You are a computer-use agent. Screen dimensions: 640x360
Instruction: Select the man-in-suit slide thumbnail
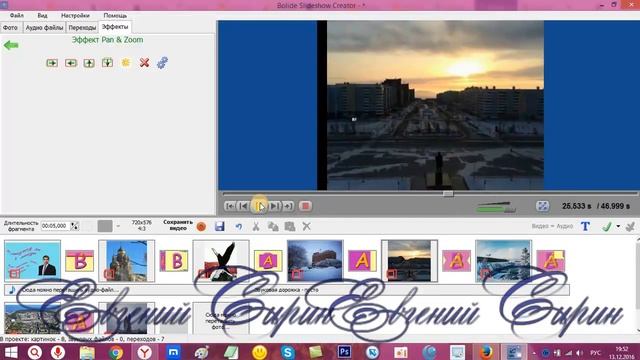(x=33, y=261)
